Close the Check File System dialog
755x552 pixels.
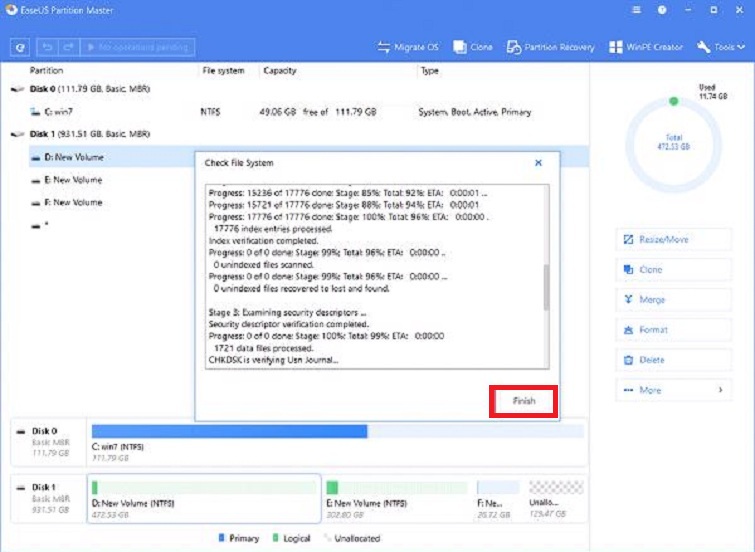pyautogui.click(x=538, y=162)
